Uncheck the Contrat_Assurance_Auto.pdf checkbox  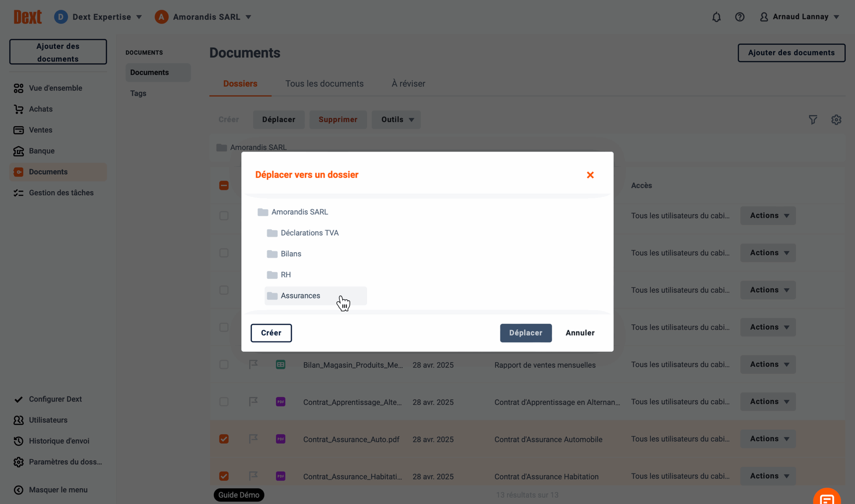(224, 439)
